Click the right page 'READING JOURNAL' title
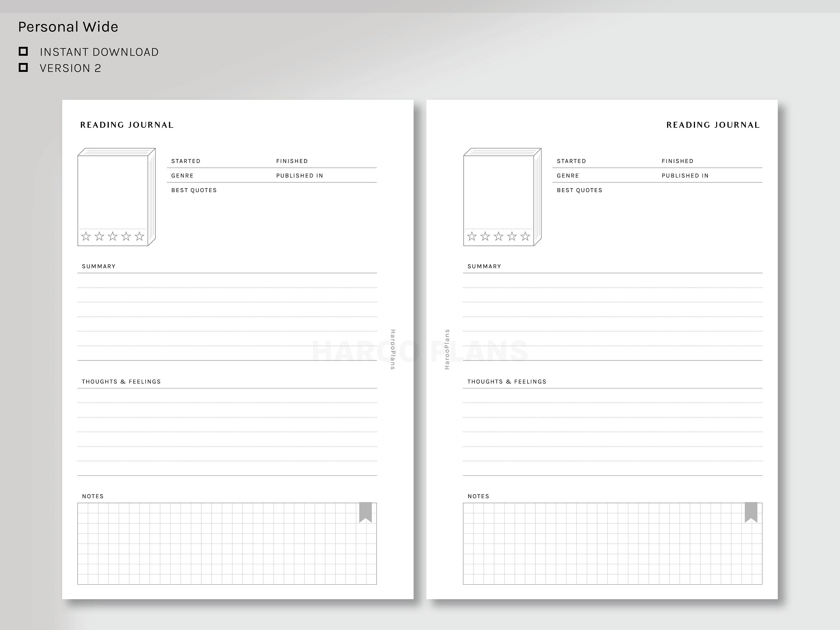This screenshot has width=840, height=630. coord(713,125)
